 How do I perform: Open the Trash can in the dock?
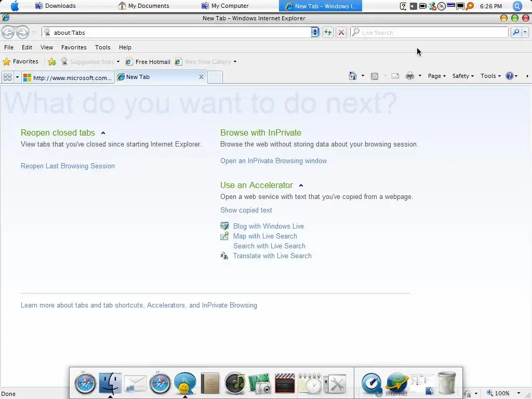pos(446,383)
